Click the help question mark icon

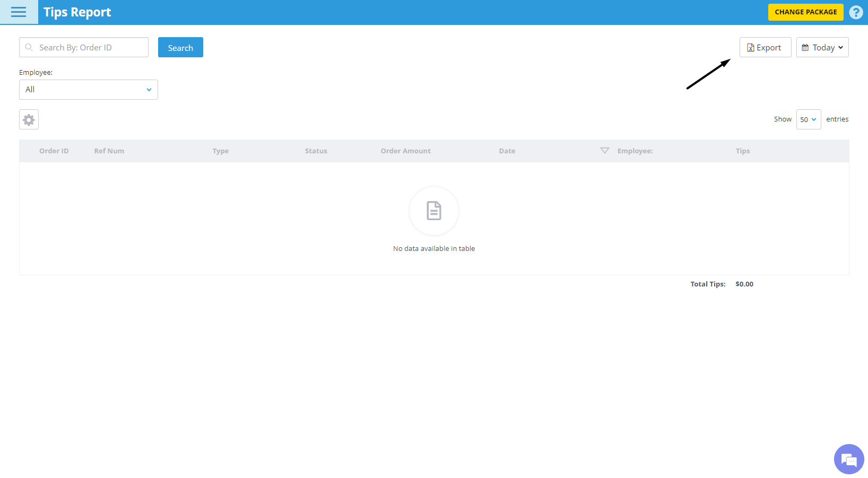[855, 12]
